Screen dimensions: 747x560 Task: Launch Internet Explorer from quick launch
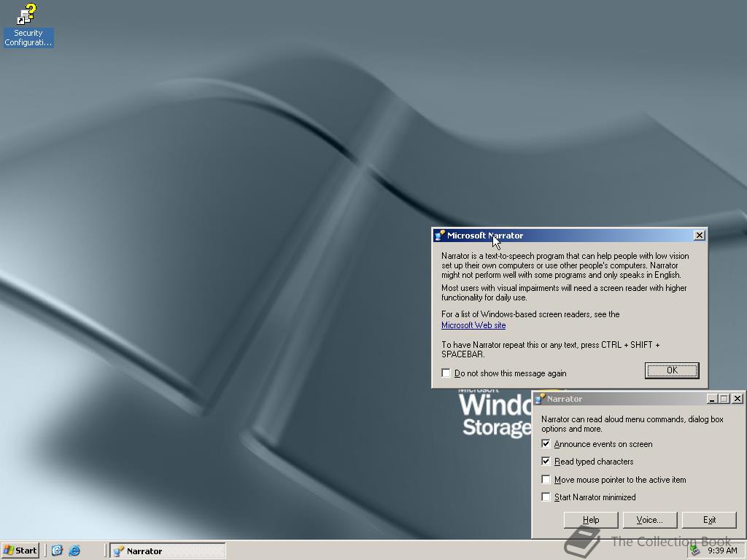[x=74, y=551]
